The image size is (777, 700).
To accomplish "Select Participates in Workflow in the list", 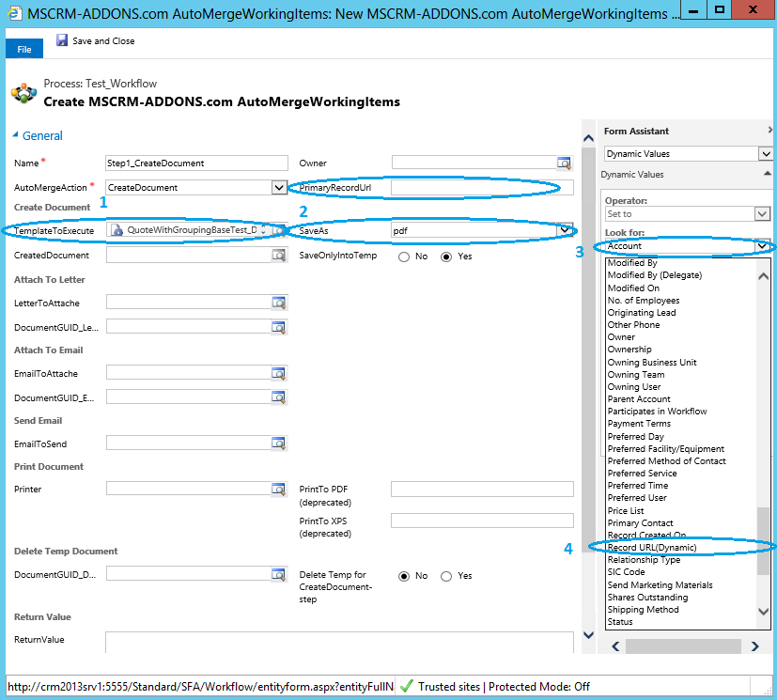I will click(x=657, y=412).
